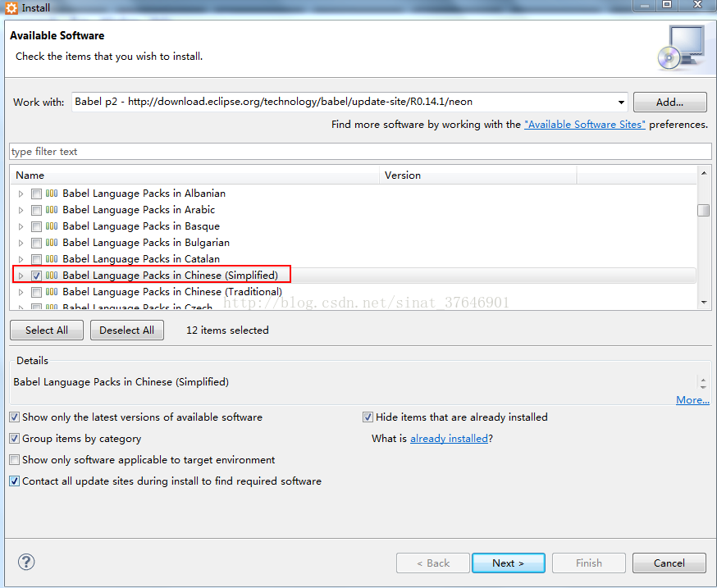Check the Arabic language pack checkbox
Viewport: 717px width, 588px height.
[37, 210]
